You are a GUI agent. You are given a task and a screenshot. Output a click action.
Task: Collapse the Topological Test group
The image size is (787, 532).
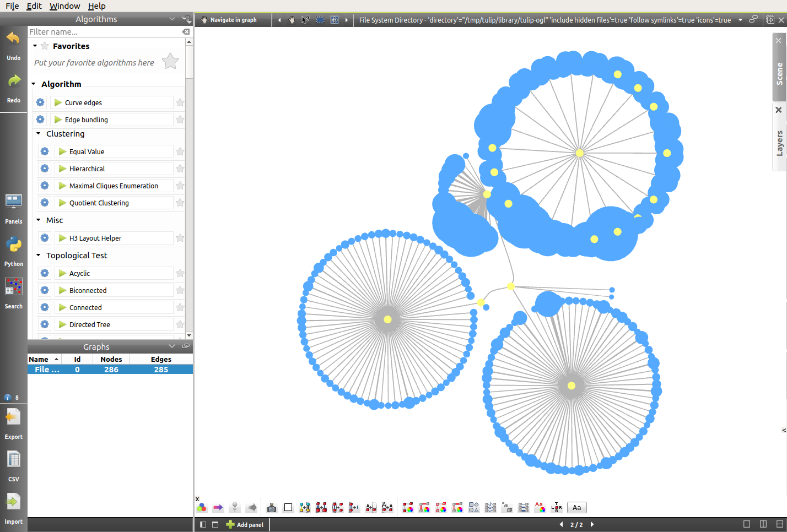[39, 256]
